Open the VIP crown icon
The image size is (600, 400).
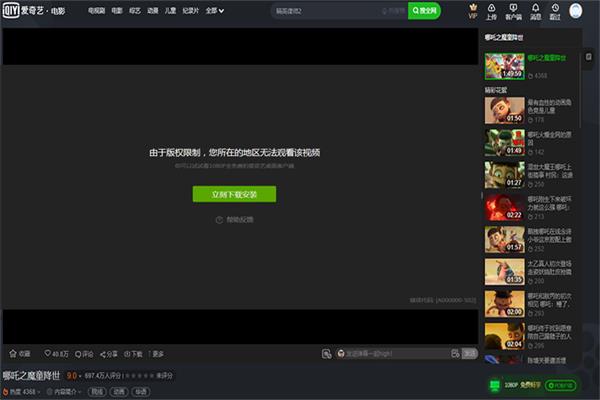point(472,10)
